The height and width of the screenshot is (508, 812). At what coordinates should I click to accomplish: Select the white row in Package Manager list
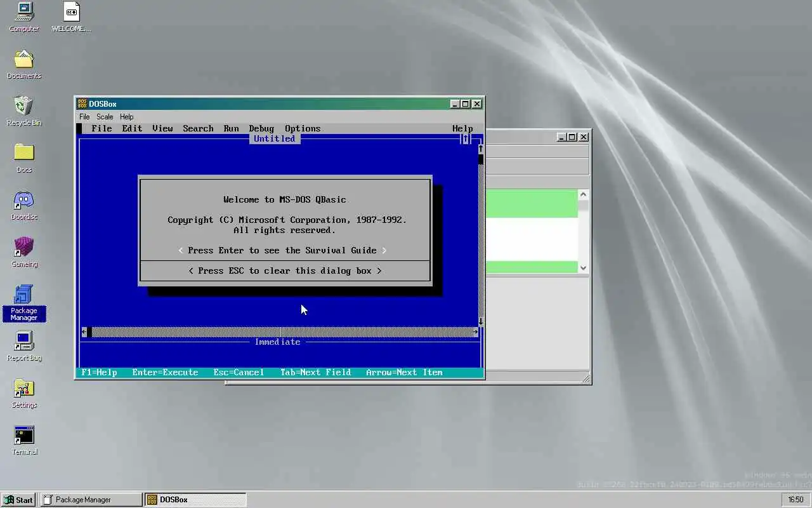point(532,239)
